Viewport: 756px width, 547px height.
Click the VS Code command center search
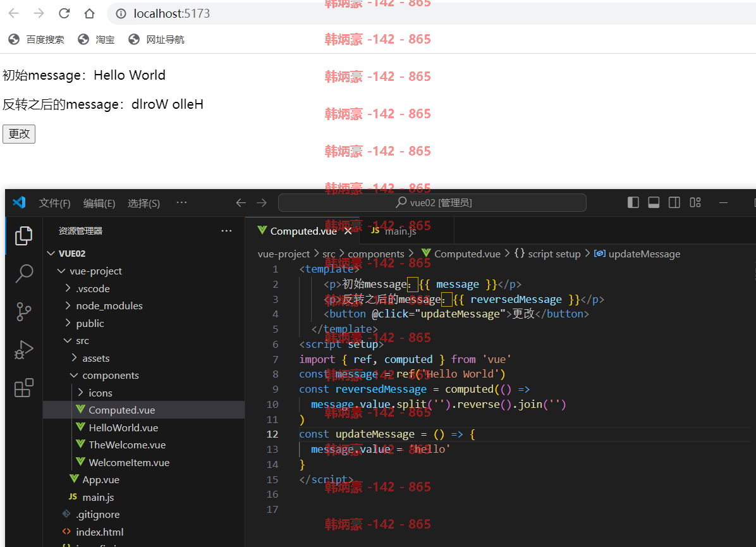click(432, 202)
